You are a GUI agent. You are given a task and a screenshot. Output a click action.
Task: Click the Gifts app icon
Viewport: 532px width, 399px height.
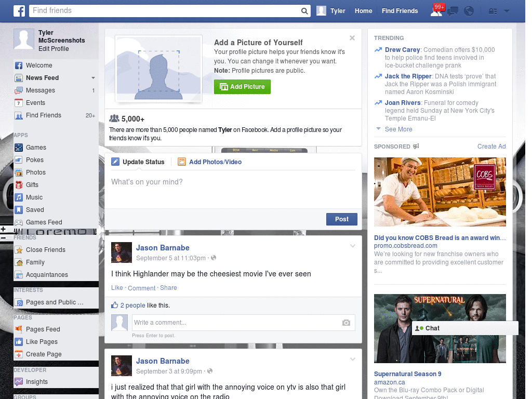click(19, 185)
